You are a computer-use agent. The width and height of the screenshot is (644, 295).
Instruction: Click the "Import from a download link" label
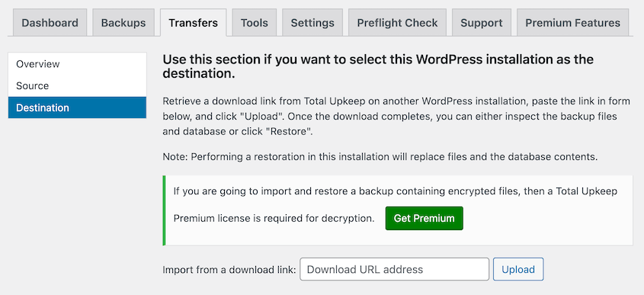click(229, 270)
